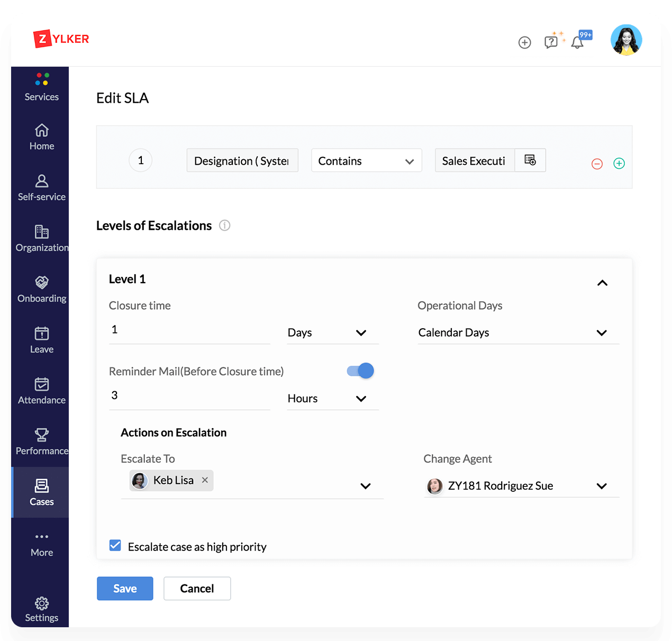Open Onboarding section
This screenshot has height=641, width=672.
point(42,290)
